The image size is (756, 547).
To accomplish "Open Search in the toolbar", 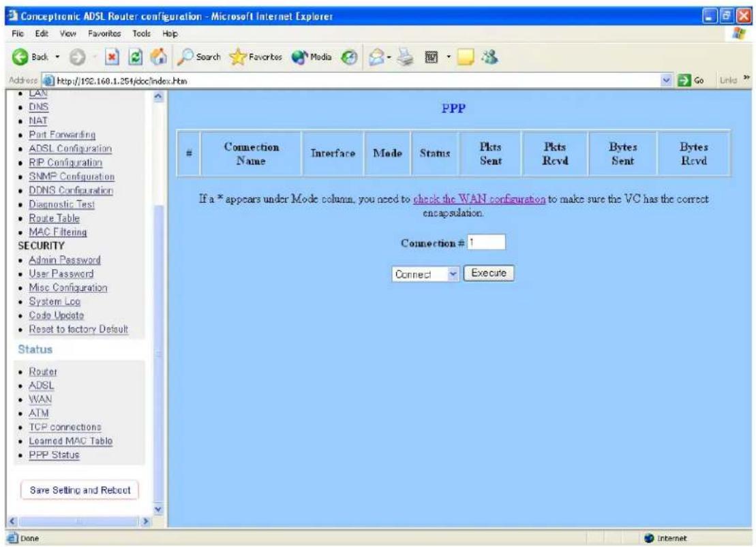I will (x=198, y=57).
